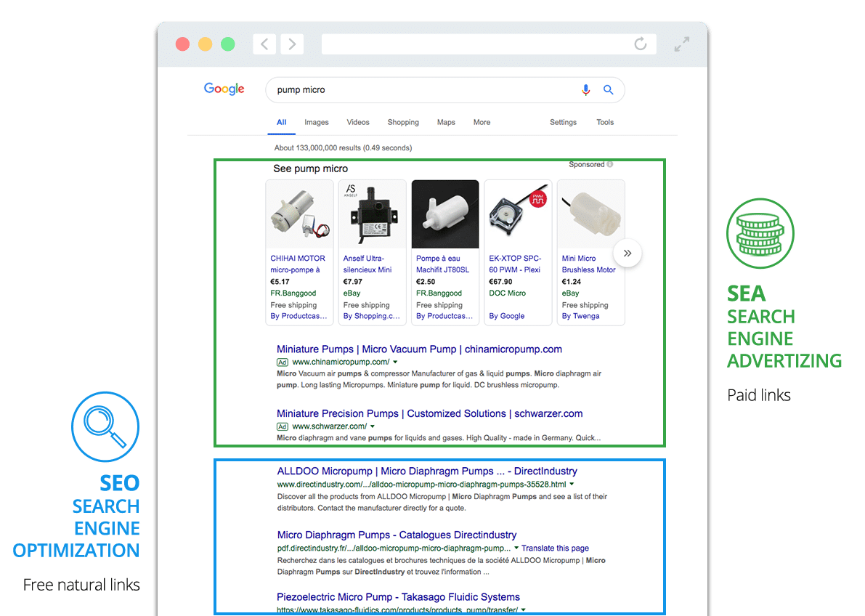
Task: Open the Settings menu
Action: (x=563, y=122)
